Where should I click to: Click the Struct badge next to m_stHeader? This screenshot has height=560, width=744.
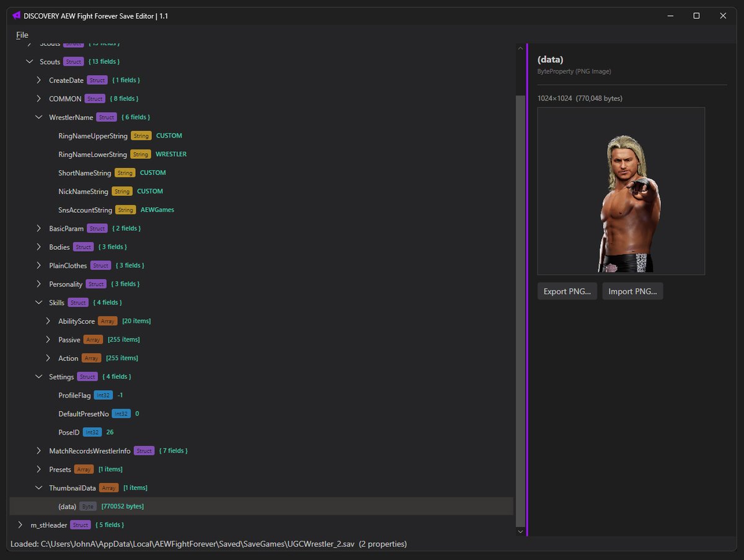pos(81,525)
